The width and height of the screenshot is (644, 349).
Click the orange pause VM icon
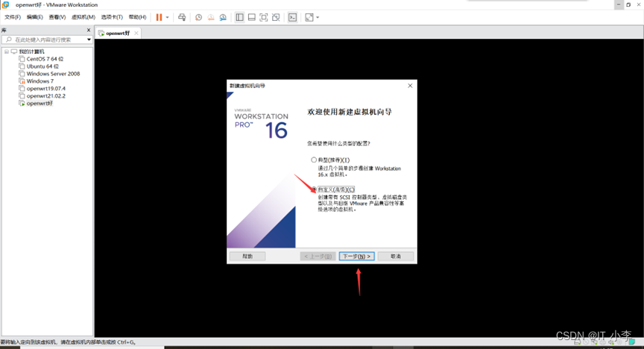pyautogui.click(x=159, y=16)
